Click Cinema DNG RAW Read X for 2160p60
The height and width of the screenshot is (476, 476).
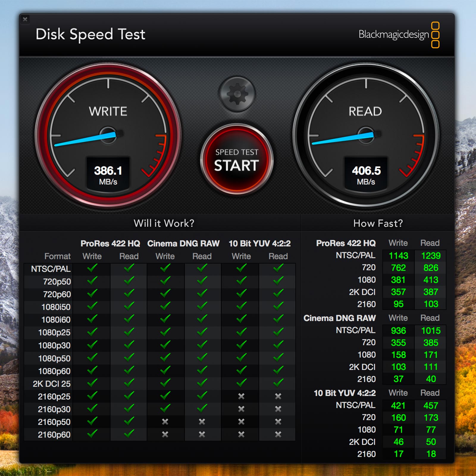coord(202,434)
